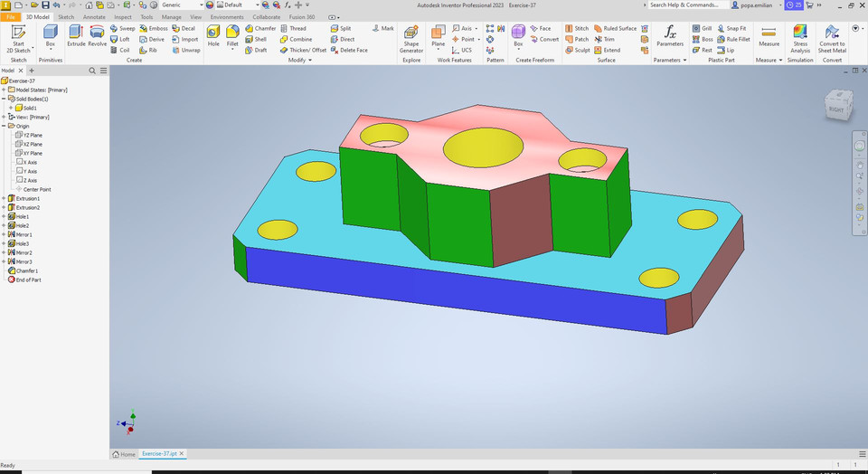
Task: Expand Mirror1 in browser
Action: (x=4, y=235)
